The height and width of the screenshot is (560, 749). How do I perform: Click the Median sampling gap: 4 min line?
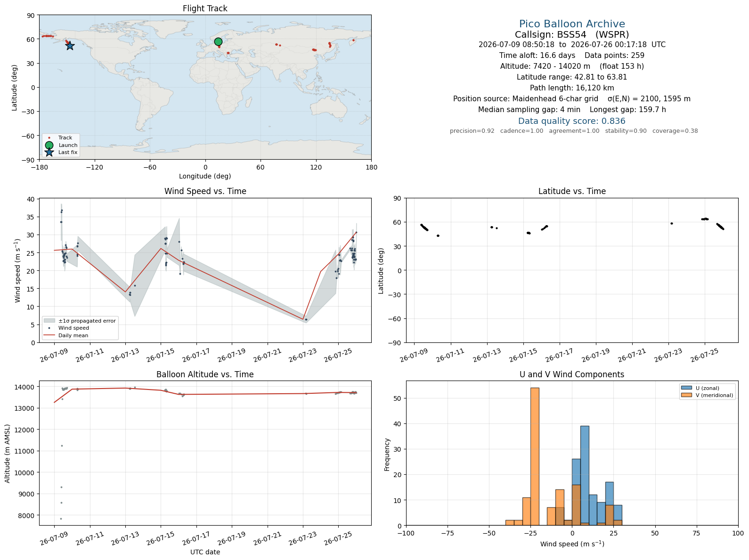click(x=572, y=110)
